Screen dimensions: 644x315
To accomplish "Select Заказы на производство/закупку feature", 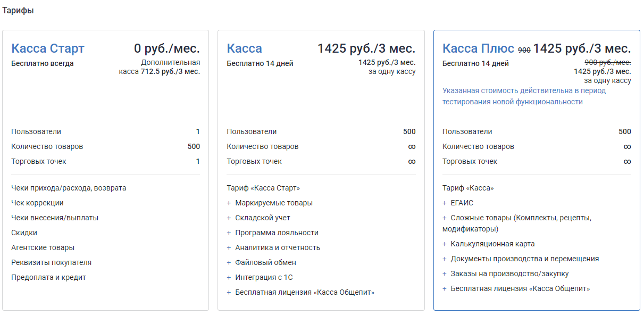I will click(509, 273).
